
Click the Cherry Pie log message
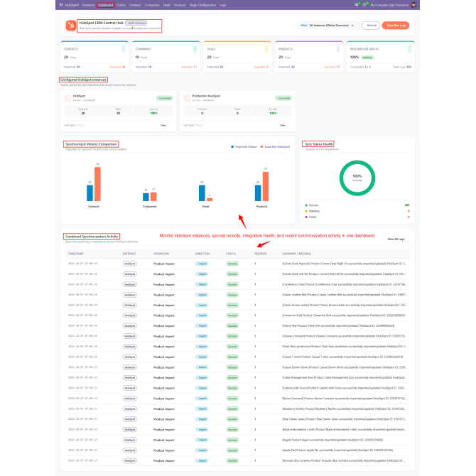[x=338, y=326]
